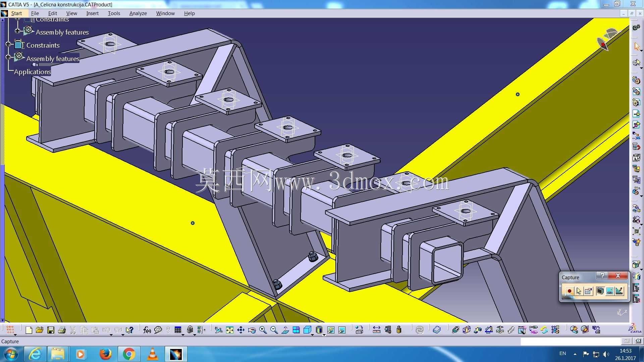Select the Applications tree item
The image size is (644, 362).
click(33, 72)
